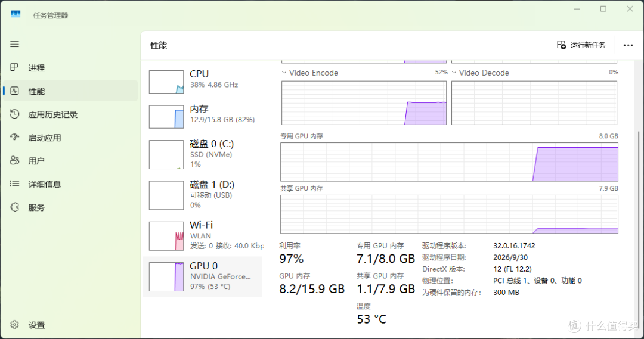This screenshot has height=339, width=644.
Task: Click the 1.1/7.9 GB shared memory value
Action: (x=386, y=289)
